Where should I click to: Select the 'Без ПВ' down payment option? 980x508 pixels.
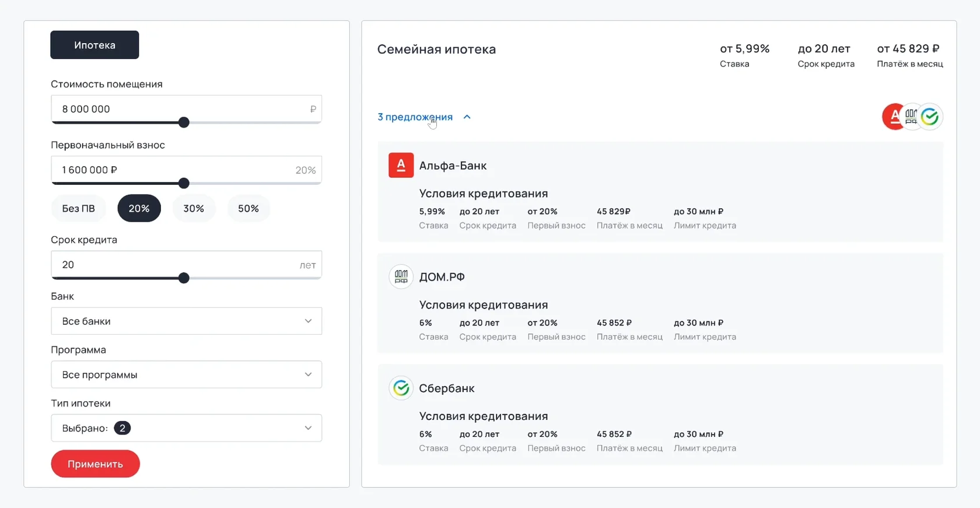pyautogui.click(x=79, y=209)
